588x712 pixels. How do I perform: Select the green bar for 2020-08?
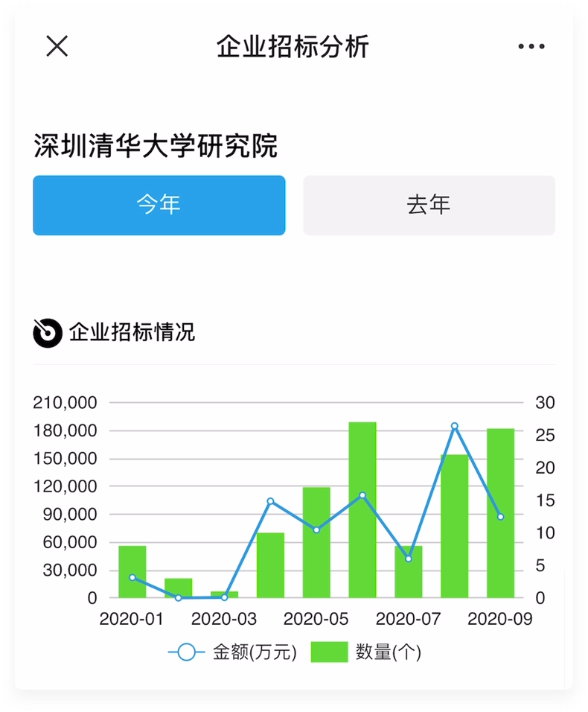click(x=455, y=527)
